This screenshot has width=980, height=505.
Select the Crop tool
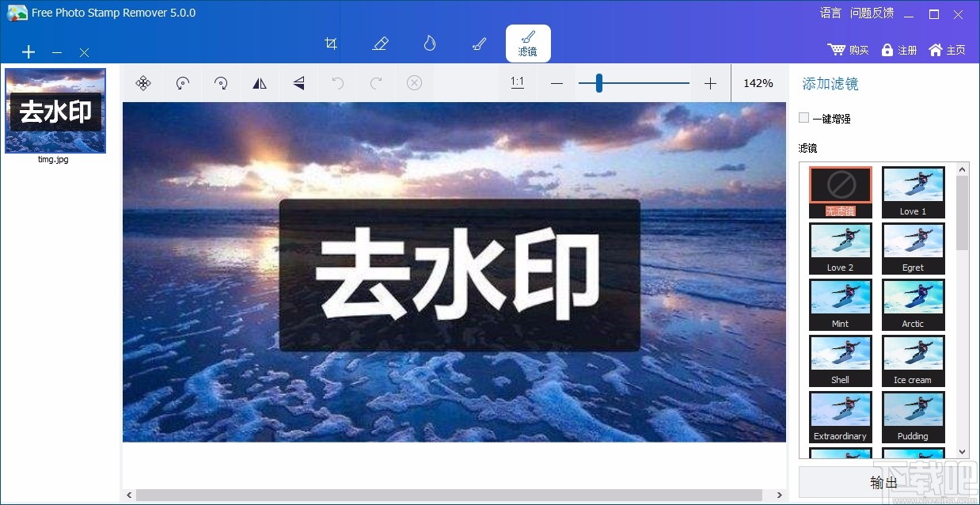click(331, 44)
